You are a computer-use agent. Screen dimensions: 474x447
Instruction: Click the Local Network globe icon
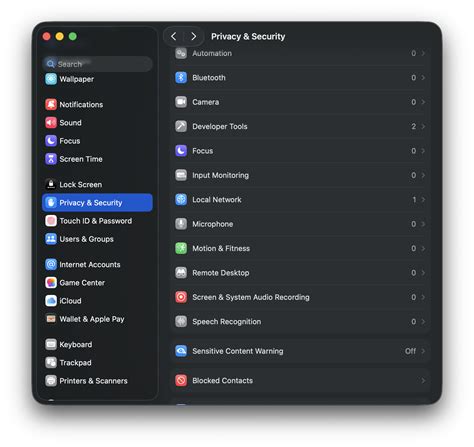coord(181,199)
